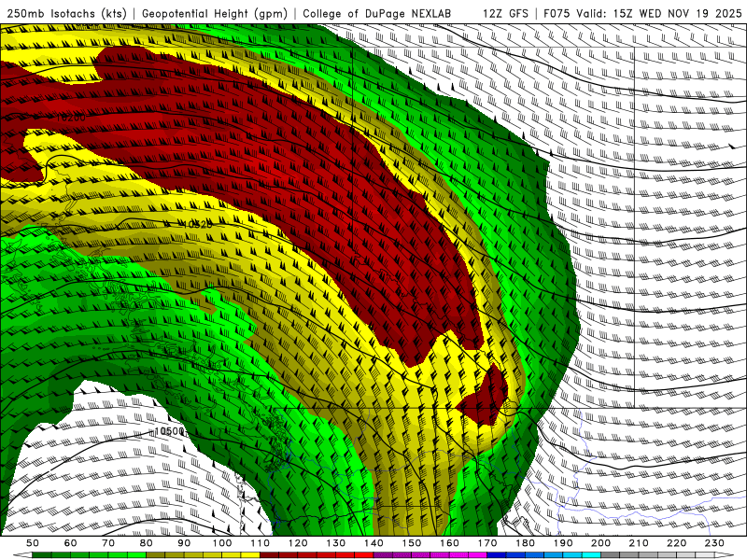Click the 'F075' forecast hour text
Screen dimensions: 747x560
coord(557,13)
